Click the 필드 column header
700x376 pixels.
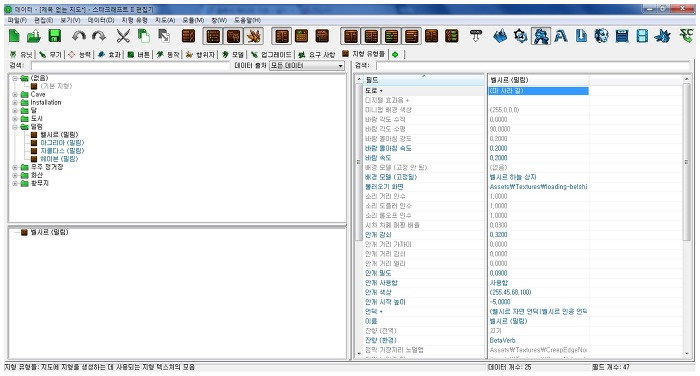coord(424,80)
